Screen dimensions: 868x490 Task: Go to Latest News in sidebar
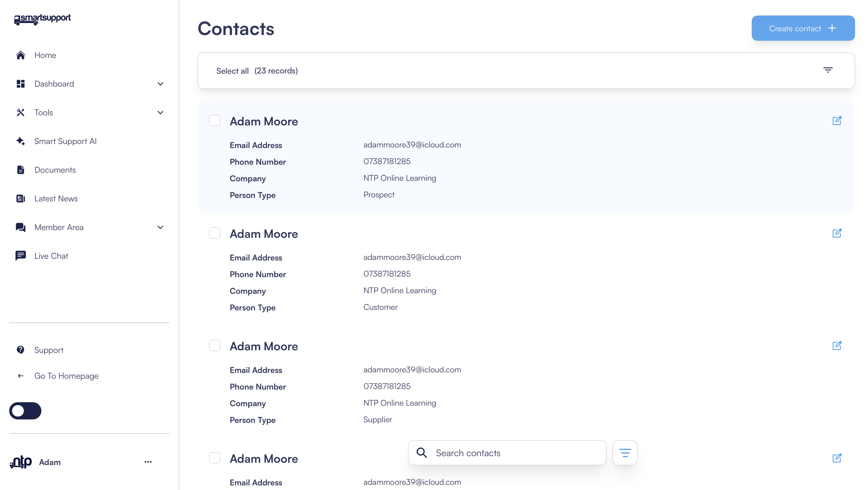click(x=56, y=199)
